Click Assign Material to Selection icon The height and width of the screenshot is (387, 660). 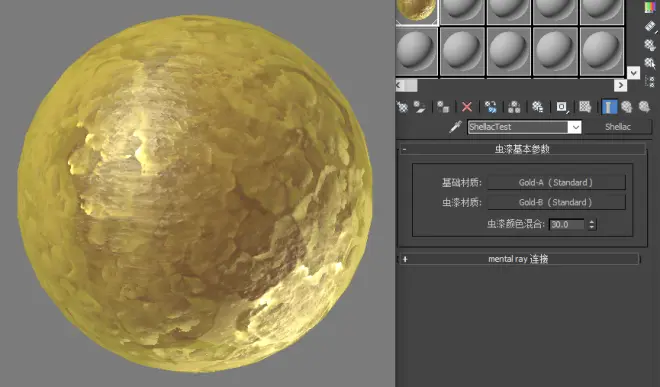click(442, 107)
